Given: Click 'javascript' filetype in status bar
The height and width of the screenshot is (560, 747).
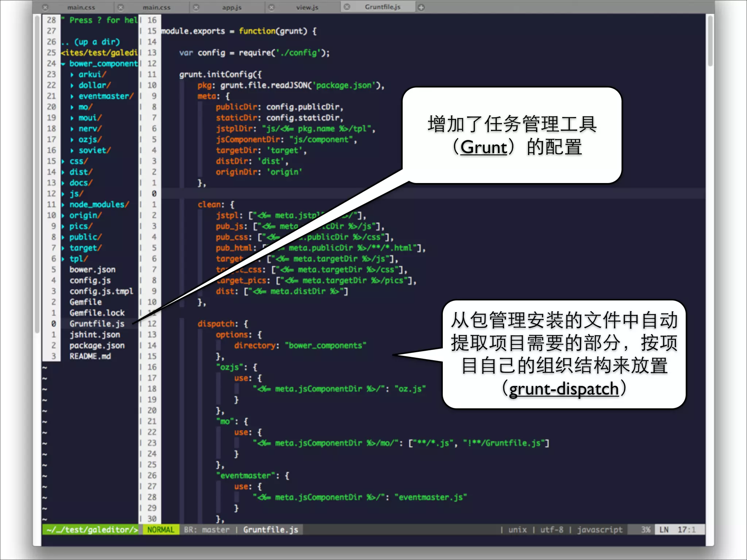Looking at the screenshot, I should [x=600, y=530].
